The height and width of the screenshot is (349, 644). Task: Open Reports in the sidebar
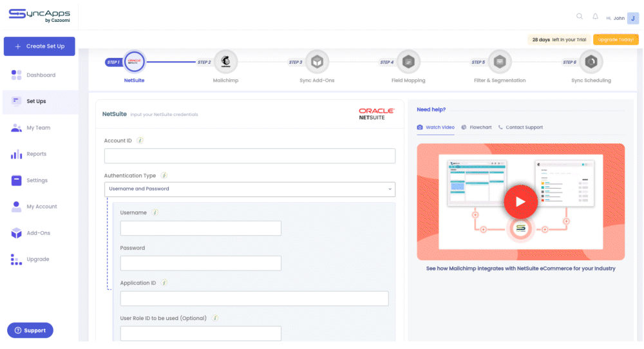pos(37,154)
